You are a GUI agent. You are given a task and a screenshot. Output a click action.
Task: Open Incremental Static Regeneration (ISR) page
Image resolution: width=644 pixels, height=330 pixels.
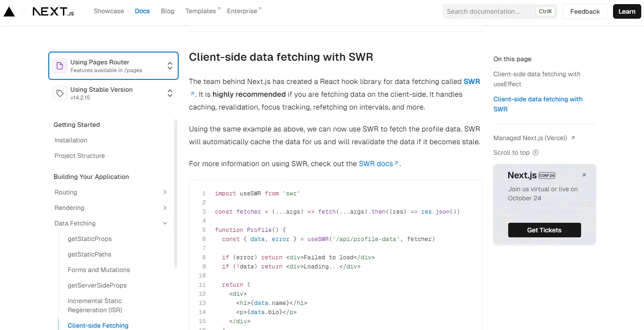click(95, 305)
